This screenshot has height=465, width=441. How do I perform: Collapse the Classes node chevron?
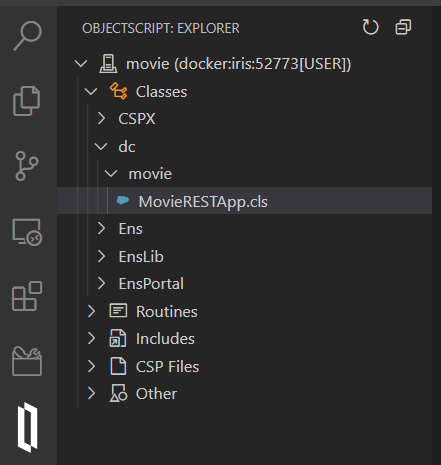pos(91,91)
